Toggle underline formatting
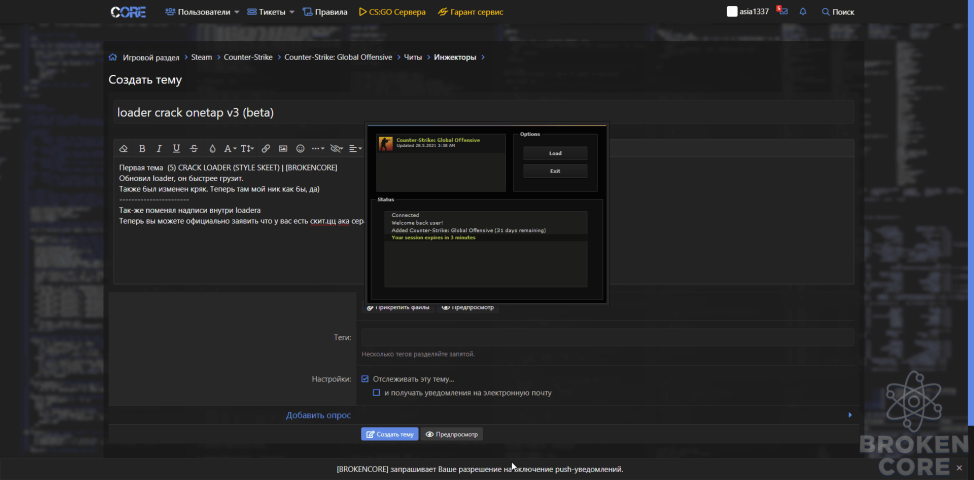The height and width of the screenshot is (480, 974). [176, 148]
